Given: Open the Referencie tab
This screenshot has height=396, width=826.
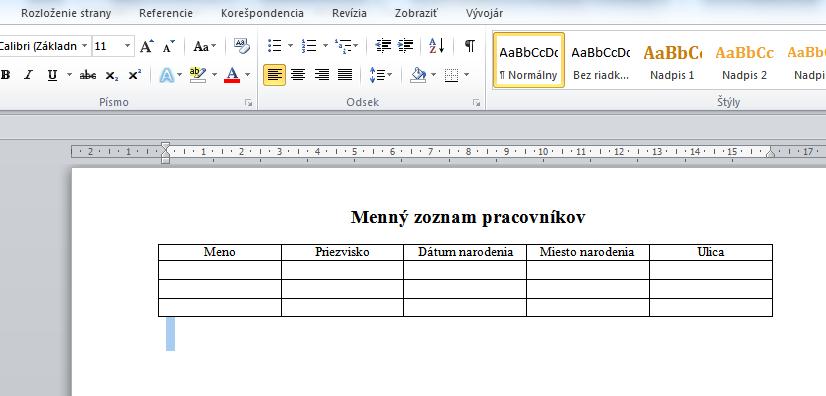Looking at the screenshot, I should (x=166, y=13).
